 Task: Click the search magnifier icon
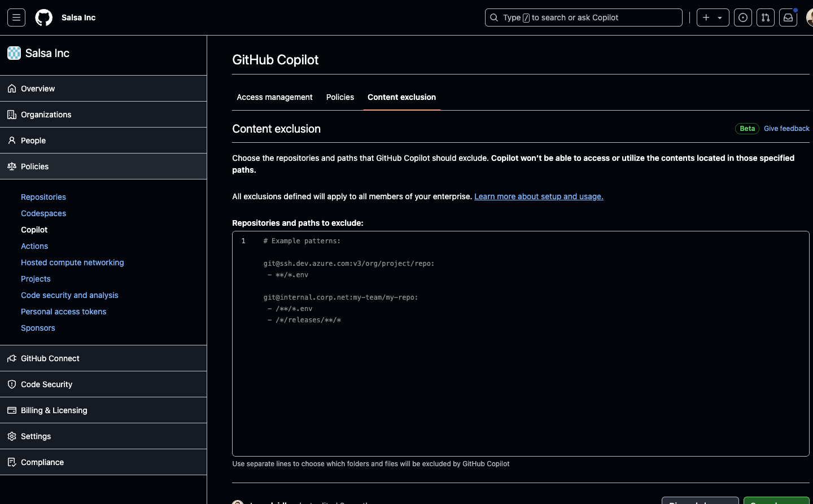(x=494, y=17)
